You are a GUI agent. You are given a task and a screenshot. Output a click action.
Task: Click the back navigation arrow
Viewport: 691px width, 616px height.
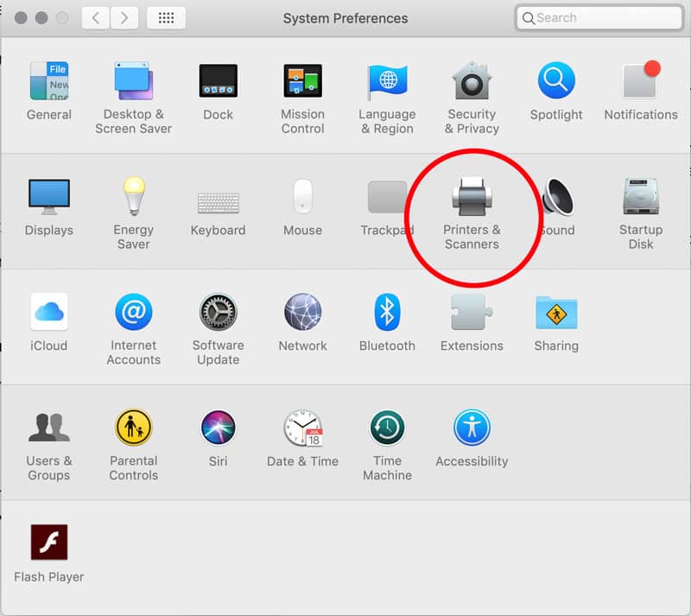pos(96,18)
